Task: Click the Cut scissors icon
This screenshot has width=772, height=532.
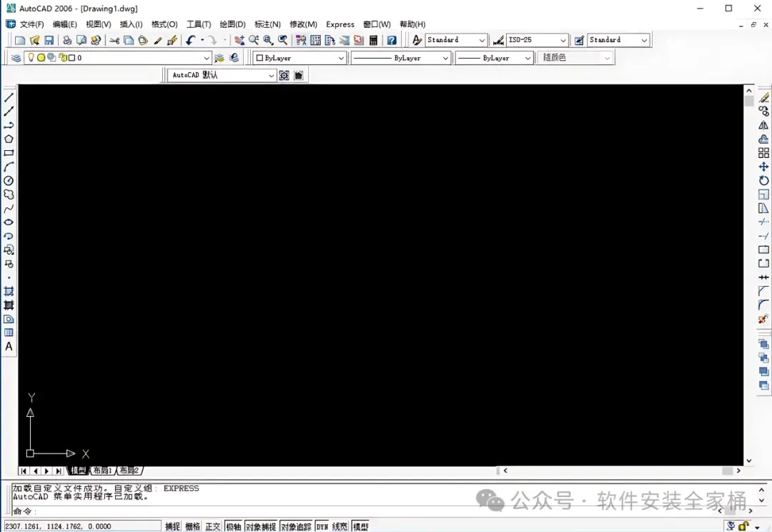Action: coord(114,40)
